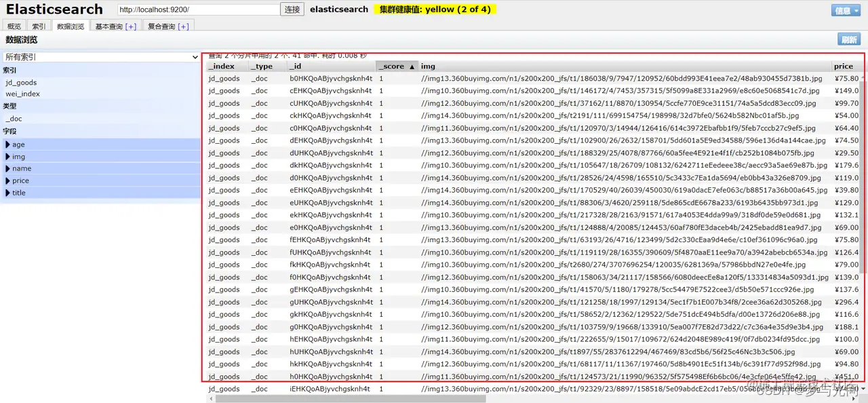Click the 连接 connect button
868x403 pixels.
pyautogui.click(x=292, y=9)
